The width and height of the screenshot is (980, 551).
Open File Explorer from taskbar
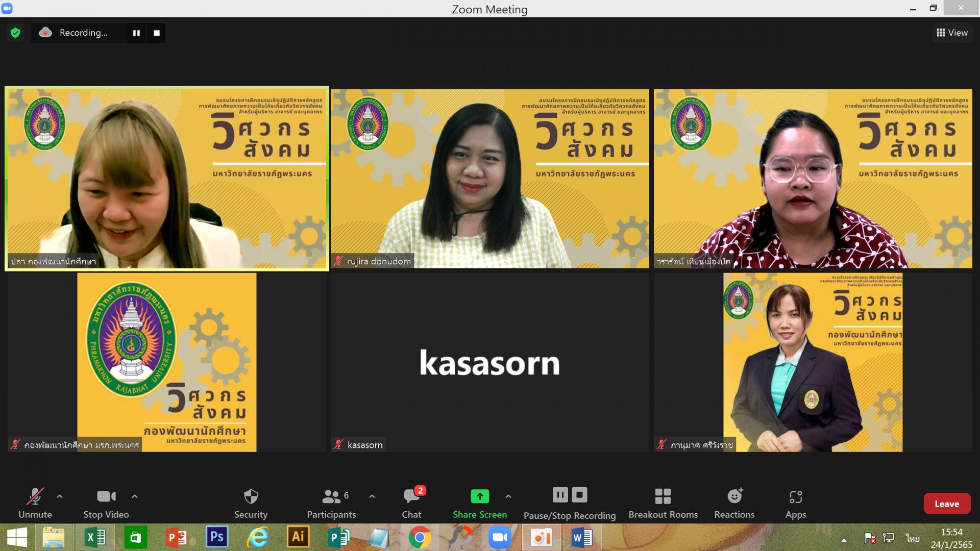(54, 538)
